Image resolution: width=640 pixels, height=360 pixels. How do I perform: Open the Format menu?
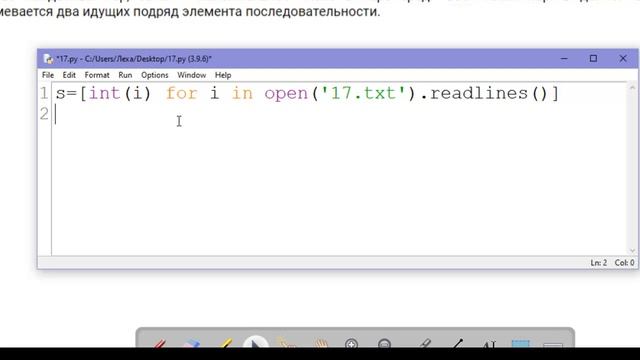point(97,75)
